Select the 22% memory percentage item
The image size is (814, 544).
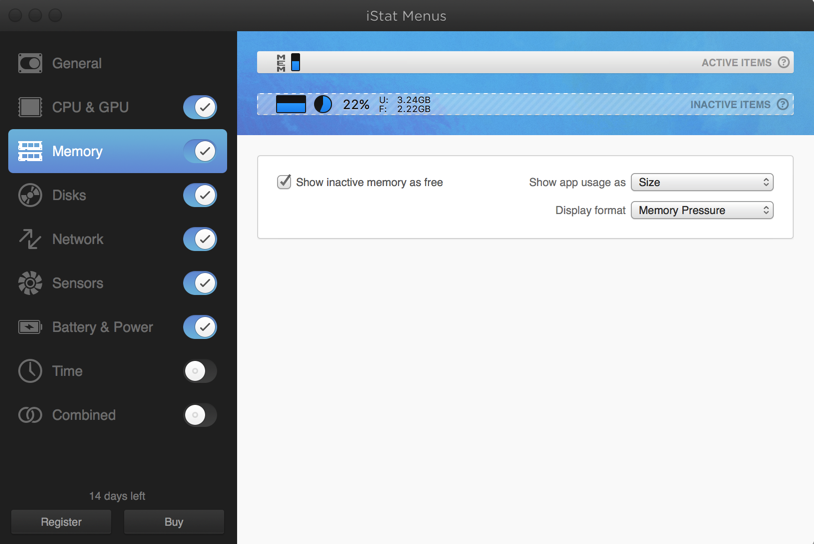[x=356, y=104]
